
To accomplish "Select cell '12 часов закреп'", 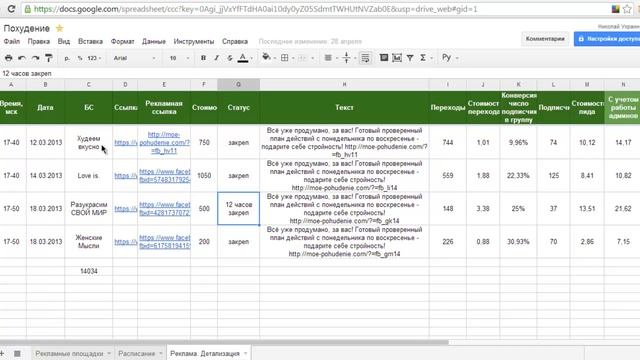I will (x=238, y=209).
